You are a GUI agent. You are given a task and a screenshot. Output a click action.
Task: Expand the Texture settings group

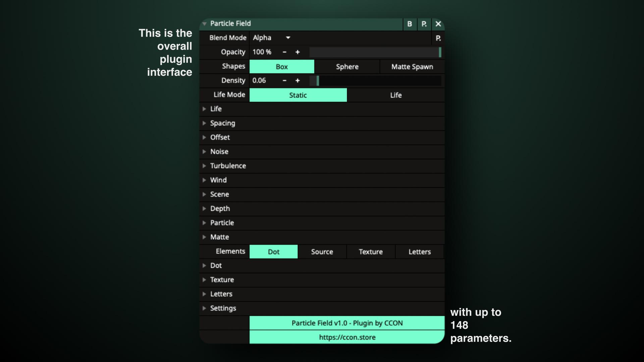click(x=322, y=280)
